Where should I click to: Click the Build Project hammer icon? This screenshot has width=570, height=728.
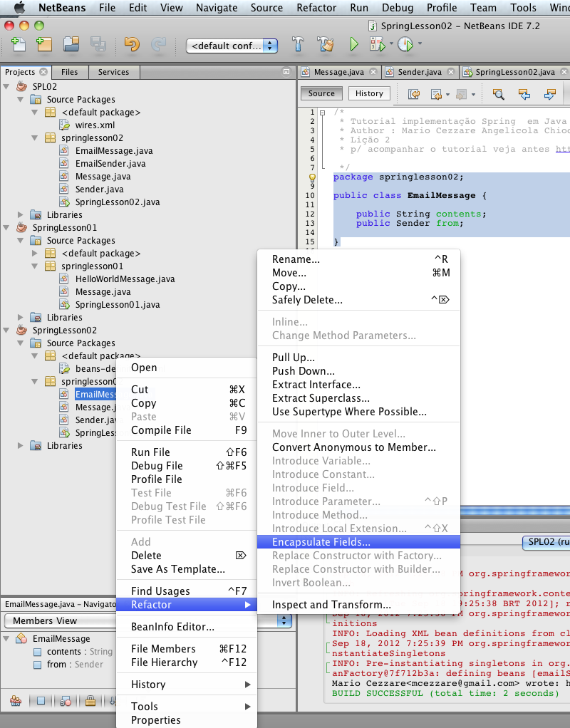coord(298,44)
